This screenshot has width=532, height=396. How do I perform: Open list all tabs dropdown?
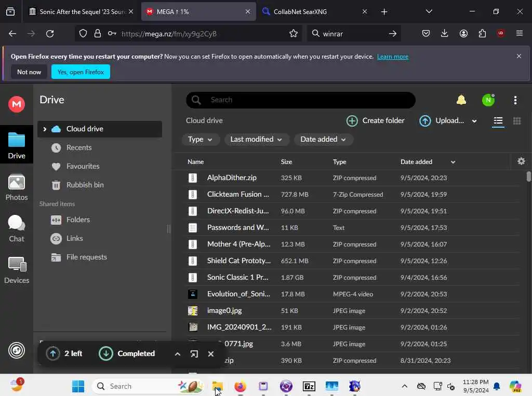429,11
